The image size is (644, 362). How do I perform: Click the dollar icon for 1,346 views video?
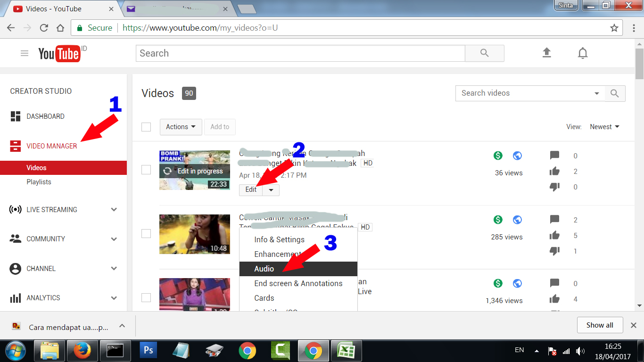point(498,283)
